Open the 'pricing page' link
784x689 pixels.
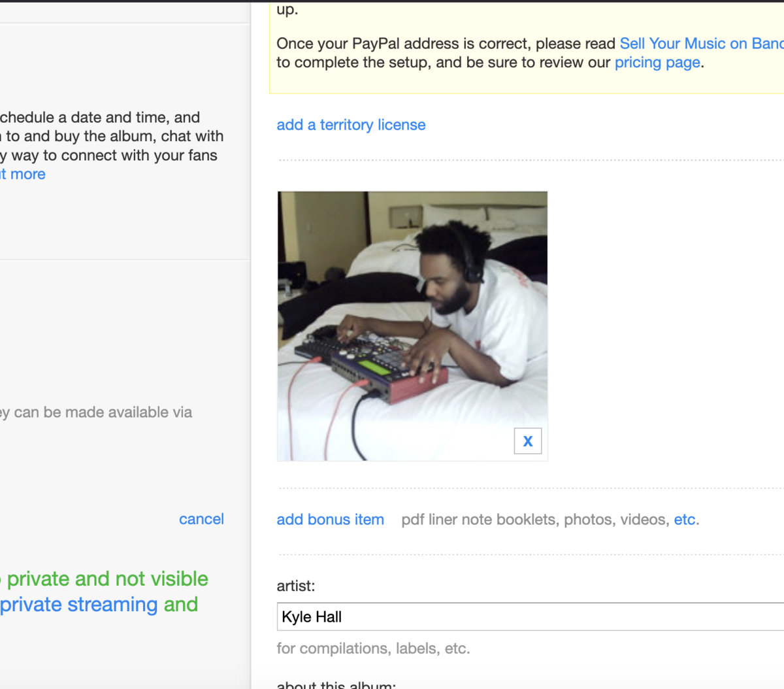(x=657, y=63)
